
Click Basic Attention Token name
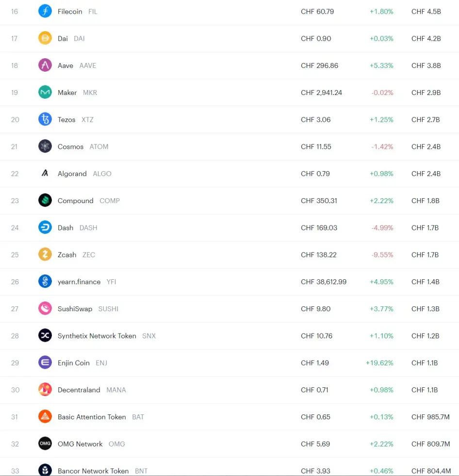click(x=92, y=417)
